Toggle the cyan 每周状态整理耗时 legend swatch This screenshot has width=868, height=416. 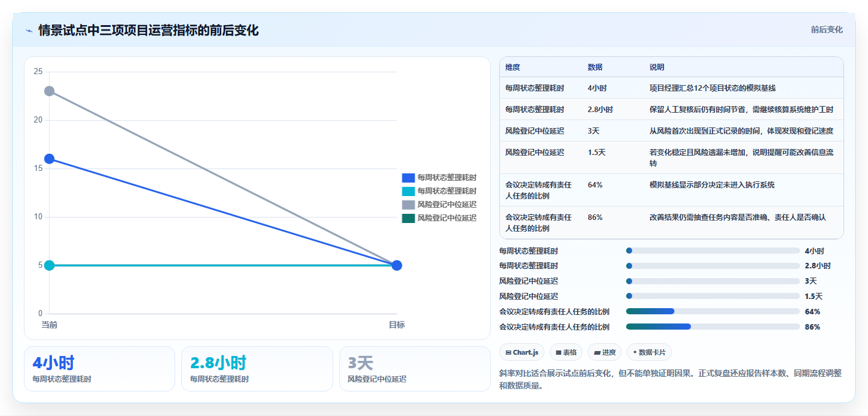(409, 191)
